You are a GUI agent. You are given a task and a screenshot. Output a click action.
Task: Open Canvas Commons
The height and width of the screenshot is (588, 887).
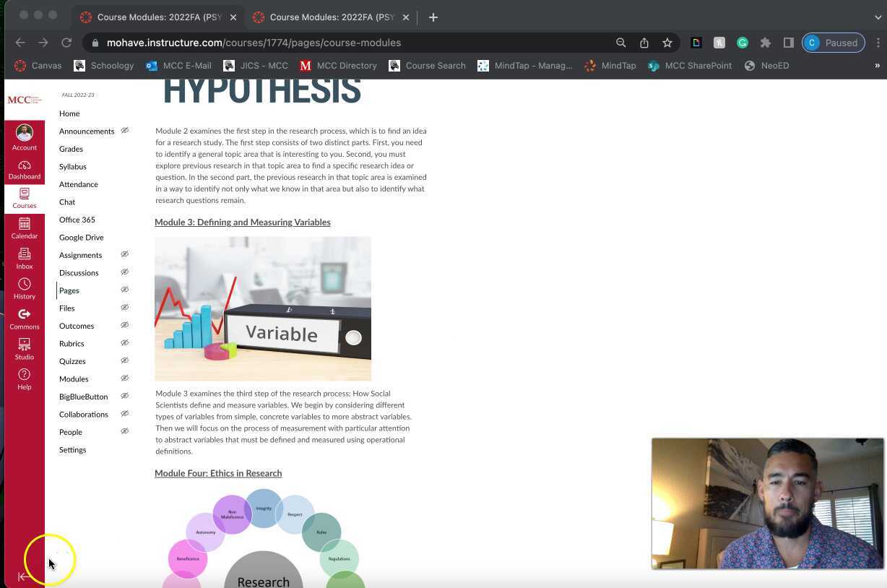(x=24, y=318)
